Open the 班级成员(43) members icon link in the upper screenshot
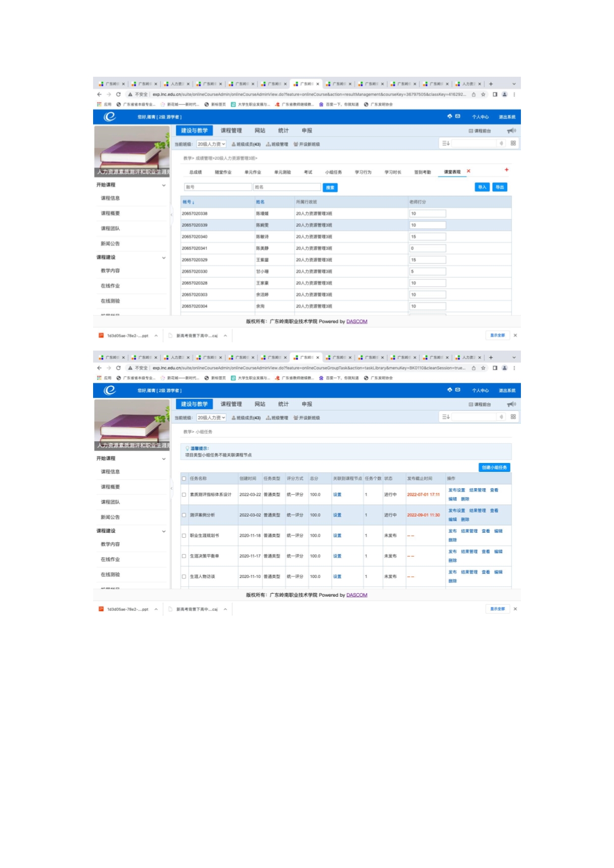Screen dimensions: 614x868 click(246, 144)
